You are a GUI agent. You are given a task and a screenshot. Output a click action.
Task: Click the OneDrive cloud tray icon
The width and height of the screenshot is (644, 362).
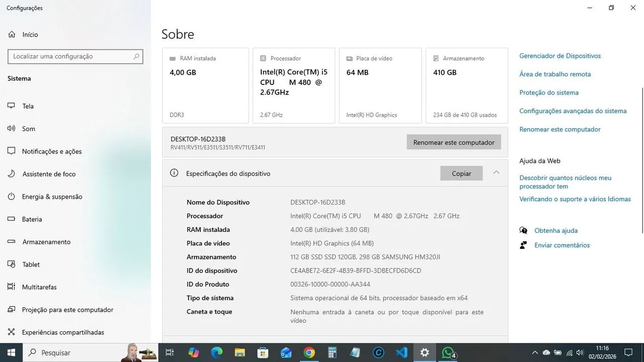click(x=546, y=352)
